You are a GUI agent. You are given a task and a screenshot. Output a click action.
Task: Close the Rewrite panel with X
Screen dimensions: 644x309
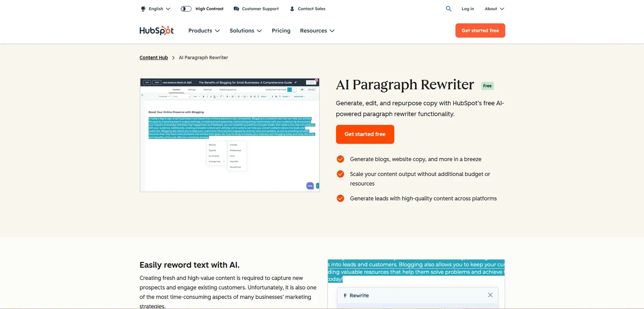pos(490,295)
